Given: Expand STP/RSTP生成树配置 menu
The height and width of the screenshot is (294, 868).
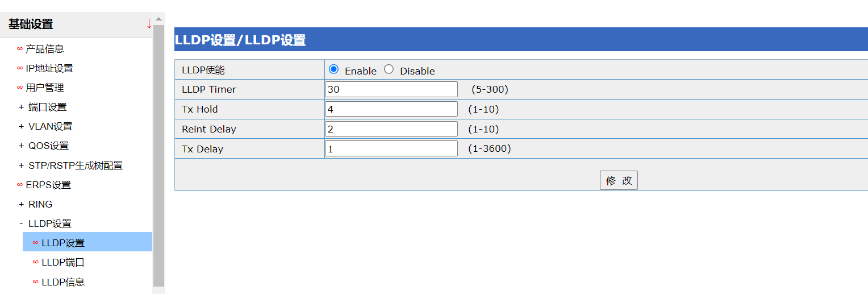Looking at the screenshot, I should coord(75,165).
